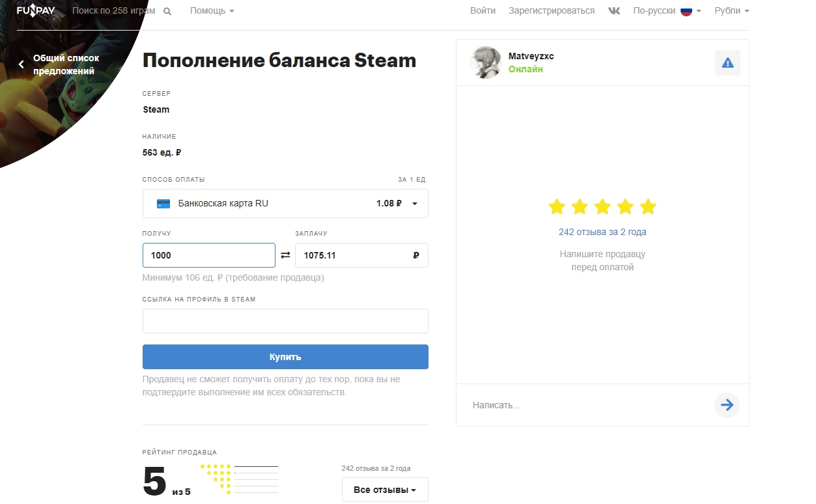The height and width of the screenshot is (504, 816).
Task: Click the FunPay logo
Action: (36, 10)
